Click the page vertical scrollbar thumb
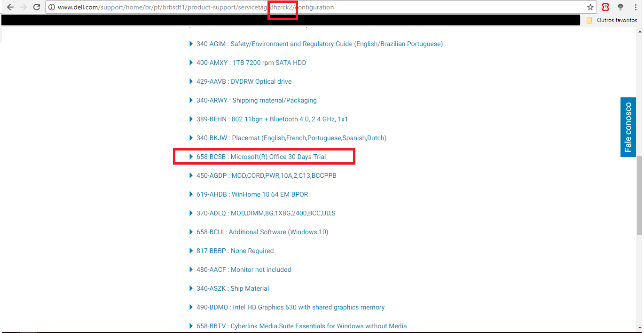Screen dimensions: 644x333 pos(639,195)
